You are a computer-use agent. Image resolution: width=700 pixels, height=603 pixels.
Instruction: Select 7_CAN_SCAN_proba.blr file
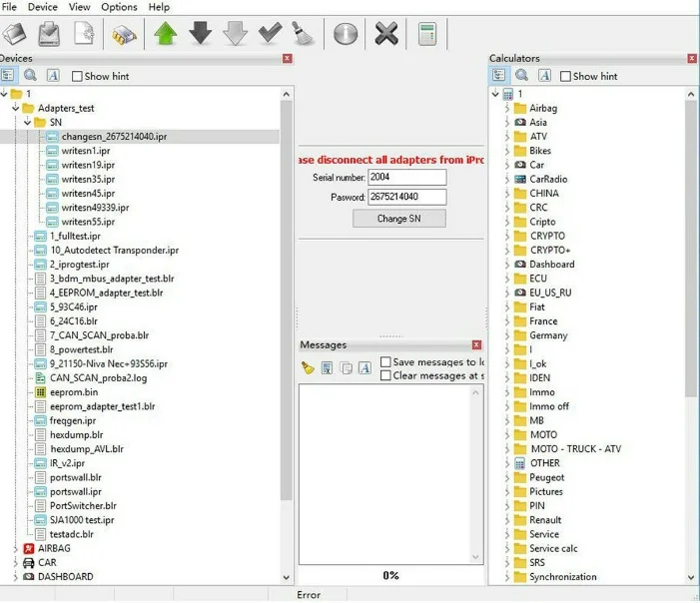[99, 335]
